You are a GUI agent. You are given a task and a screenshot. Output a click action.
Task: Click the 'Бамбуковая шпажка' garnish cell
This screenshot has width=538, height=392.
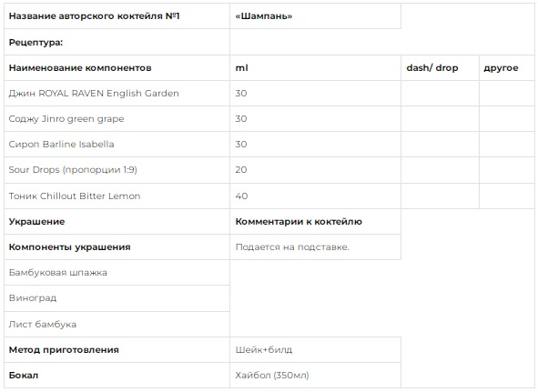click(117, 272)
